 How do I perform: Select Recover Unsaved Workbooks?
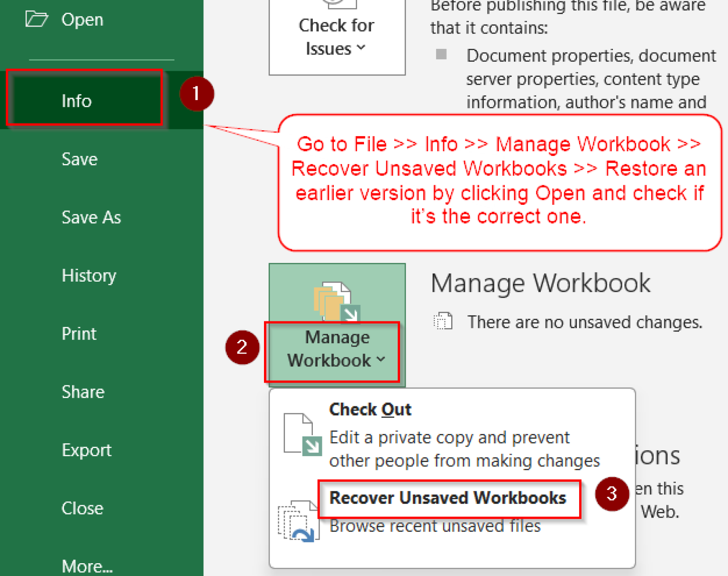(x=448, y=498)
